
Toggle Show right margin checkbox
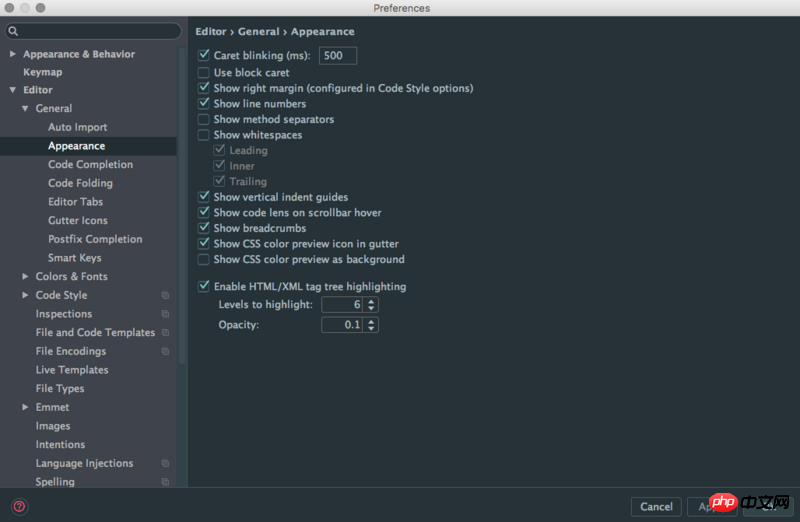tap(204, 88)
